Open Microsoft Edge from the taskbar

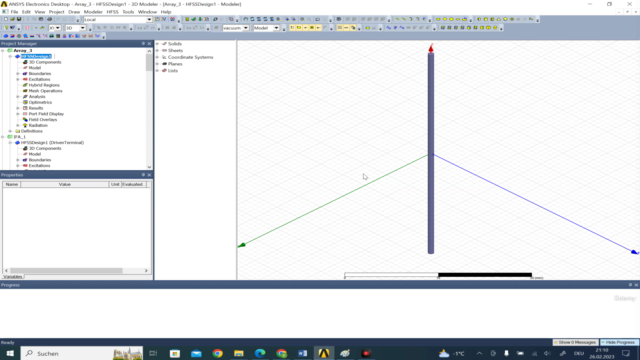[260, 353]
